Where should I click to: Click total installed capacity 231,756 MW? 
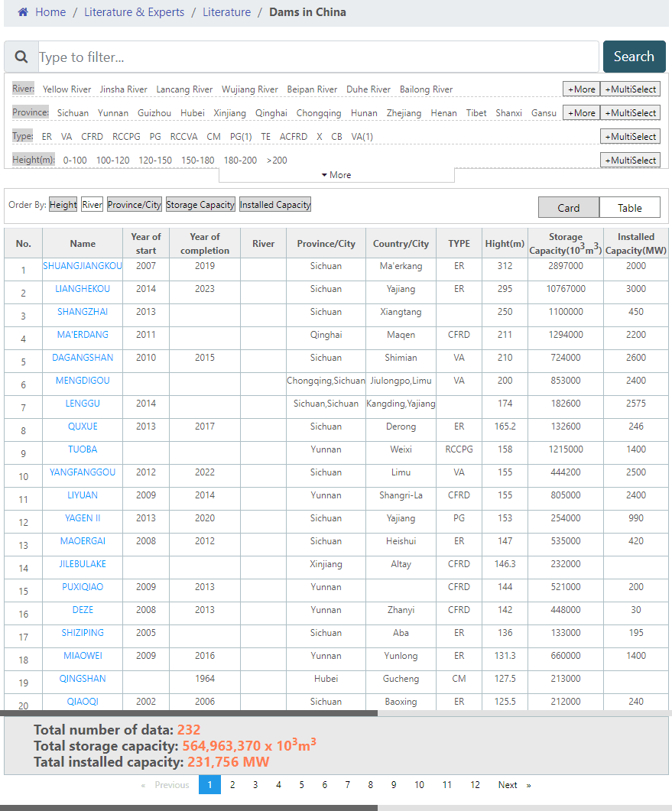(x=228, y=762)
